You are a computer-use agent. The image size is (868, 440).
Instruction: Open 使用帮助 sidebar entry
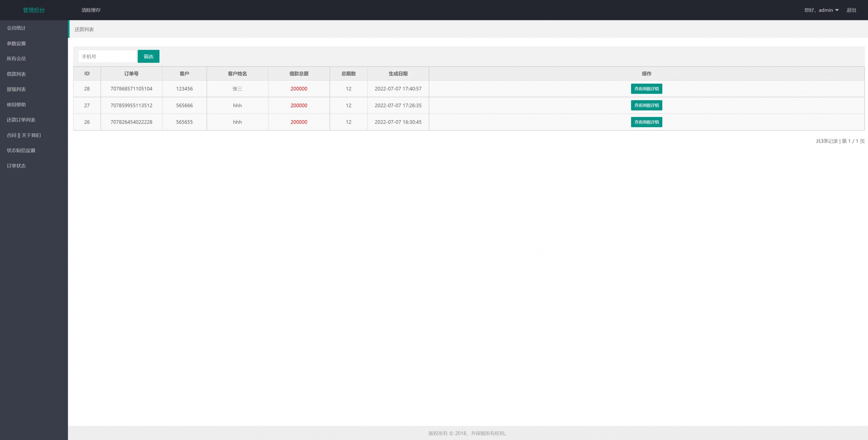tap(16, 104)
